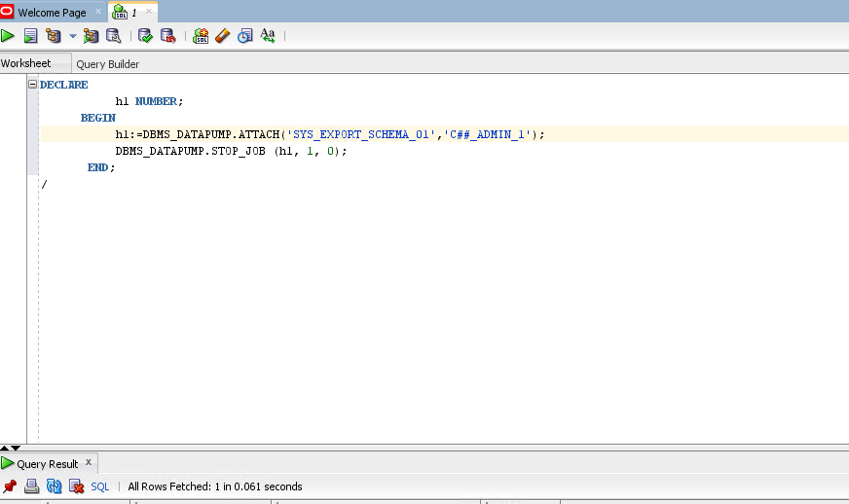Select the Query Result tab
The width and height of the screenshot is (849, 504).
[x=47, y=464]
